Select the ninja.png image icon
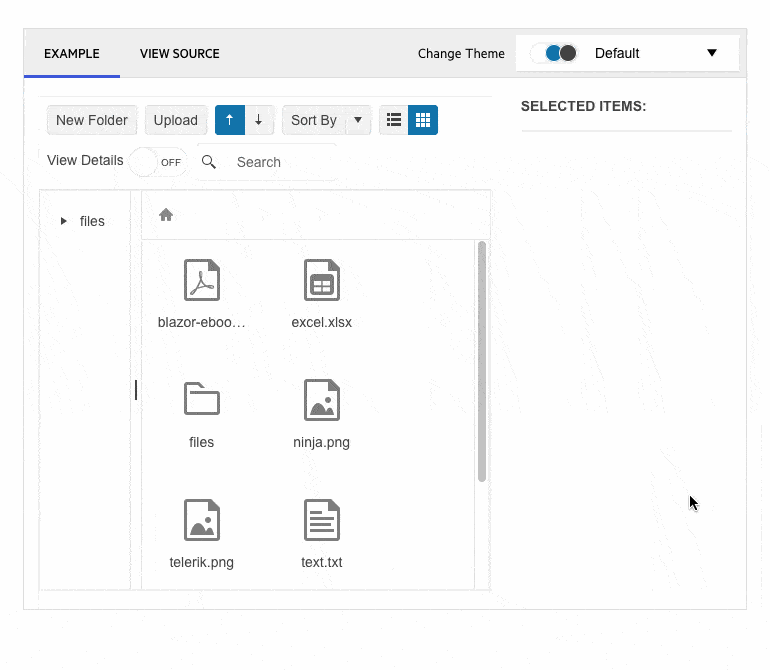This screenshot has height=670, width=770. [x=322, y=400]
